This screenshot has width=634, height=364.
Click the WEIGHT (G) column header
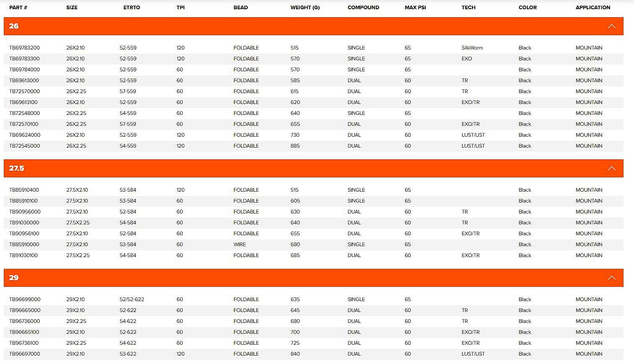pyautogui.click(x=305, y=8)
